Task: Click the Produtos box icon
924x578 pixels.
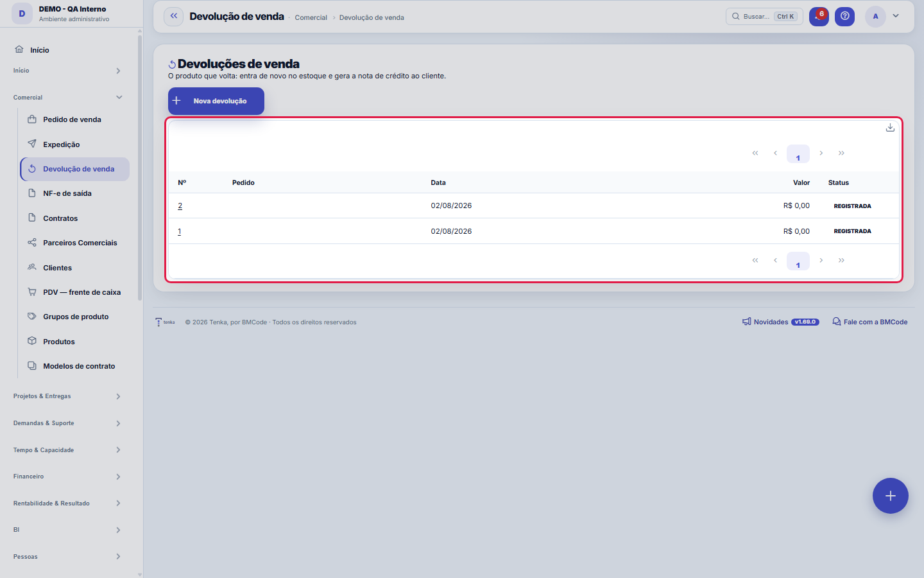Action: pyautogui.click(x=32, y=341)
